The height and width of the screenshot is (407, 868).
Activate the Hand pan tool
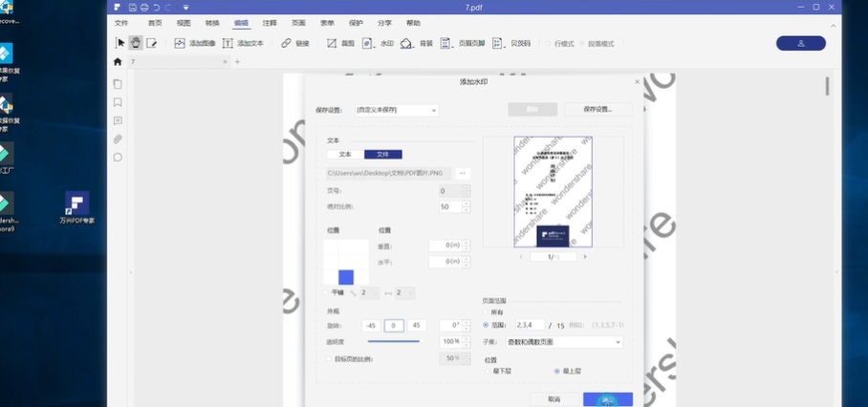(136, 43)
